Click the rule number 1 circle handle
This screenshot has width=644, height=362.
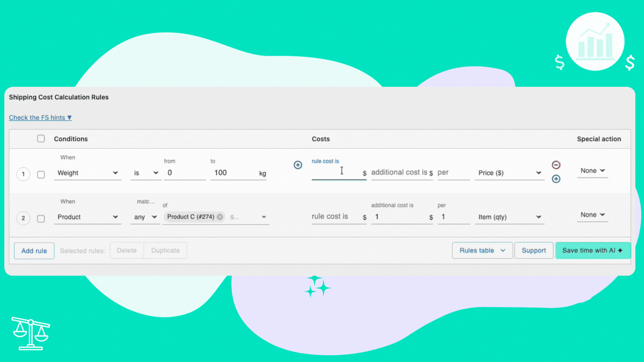(x=23, y=174)
